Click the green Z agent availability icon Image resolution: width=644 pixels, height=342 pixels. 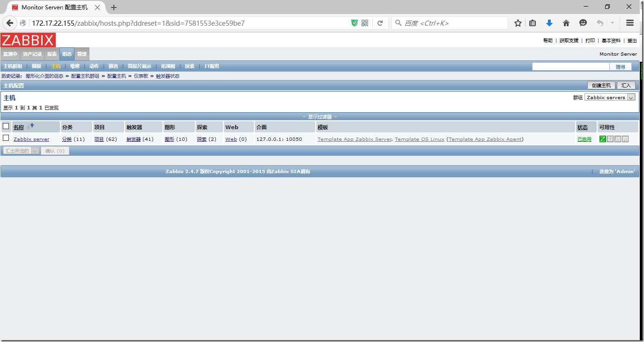603,139
